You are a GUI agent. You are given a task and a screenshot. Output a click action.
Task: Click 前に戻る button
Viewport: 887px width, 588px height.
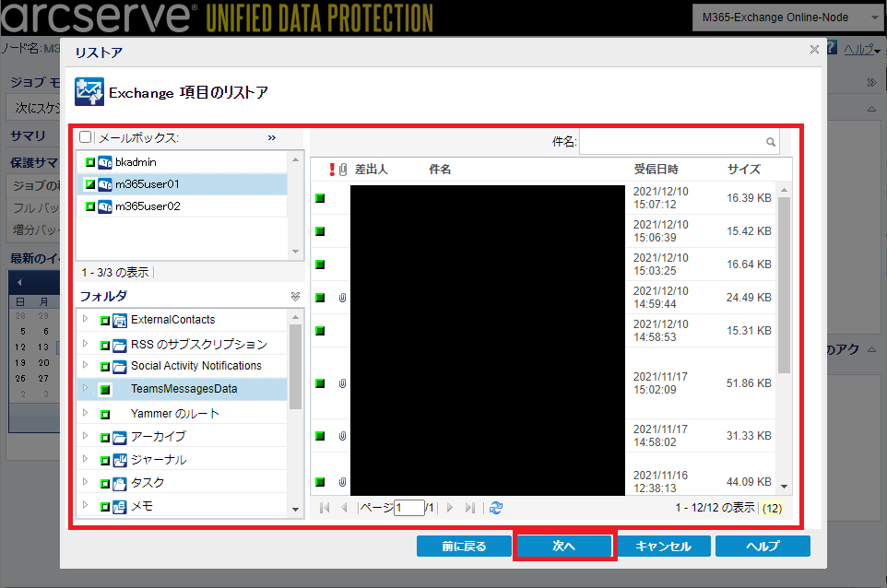464,547
